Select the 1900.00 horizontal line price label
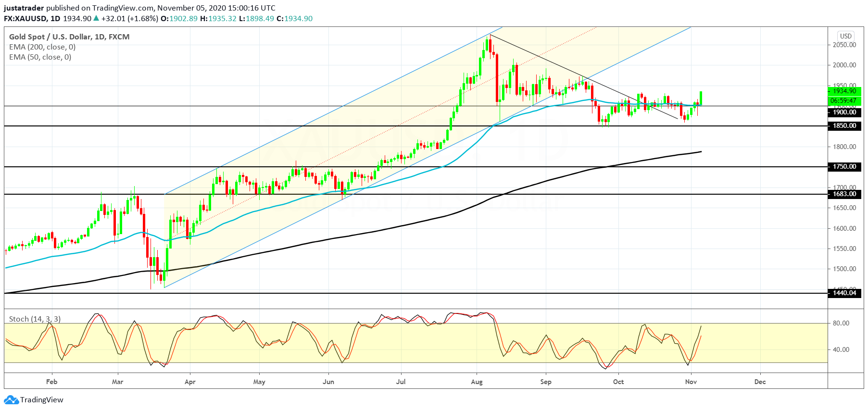This screenshot has height=411, width=868. [844, 112]
